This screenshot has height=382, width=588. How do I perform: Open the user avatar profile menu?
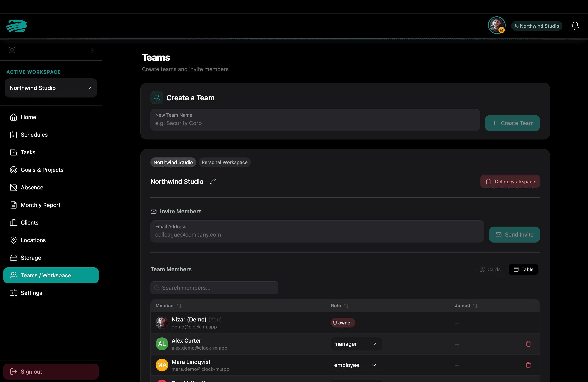497,25
